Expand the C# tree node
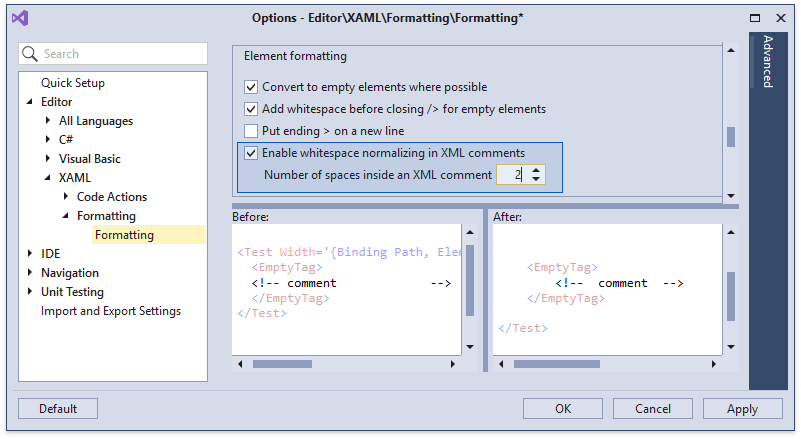The height and width of the screenshot is (439, 801). 48,140
